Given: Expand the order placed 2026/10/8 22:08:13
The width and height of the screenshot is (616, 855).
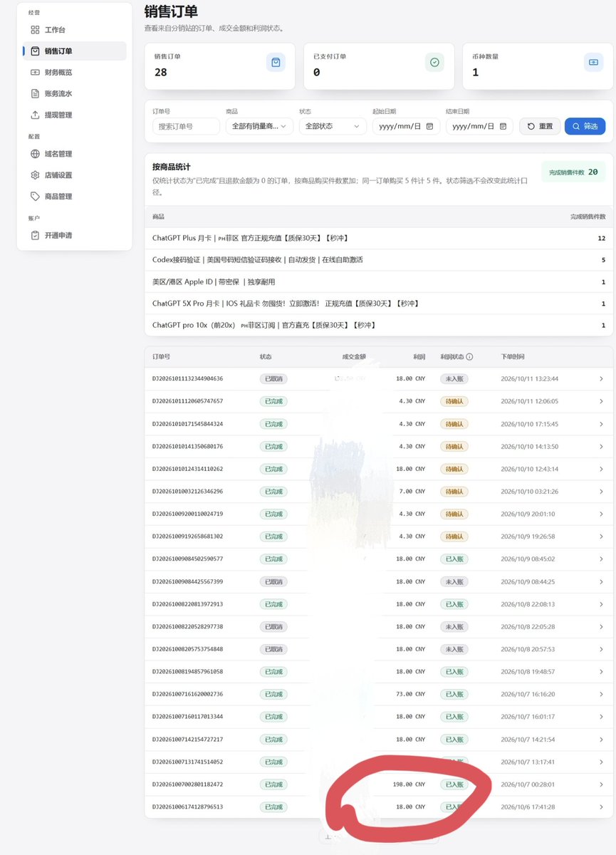Looking at the screenshot, I should [601, 604].
